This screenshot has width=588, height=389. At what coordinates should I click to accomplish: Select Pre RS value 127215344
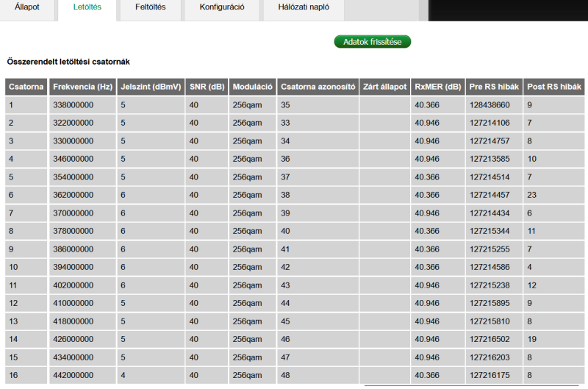[494, 231]
